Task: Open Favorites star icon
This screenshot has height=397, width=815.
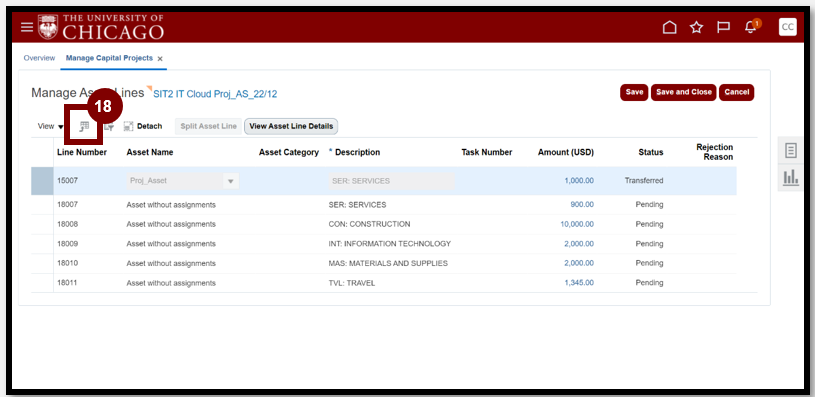Action: pyautogui.click(x=696, y=27)
